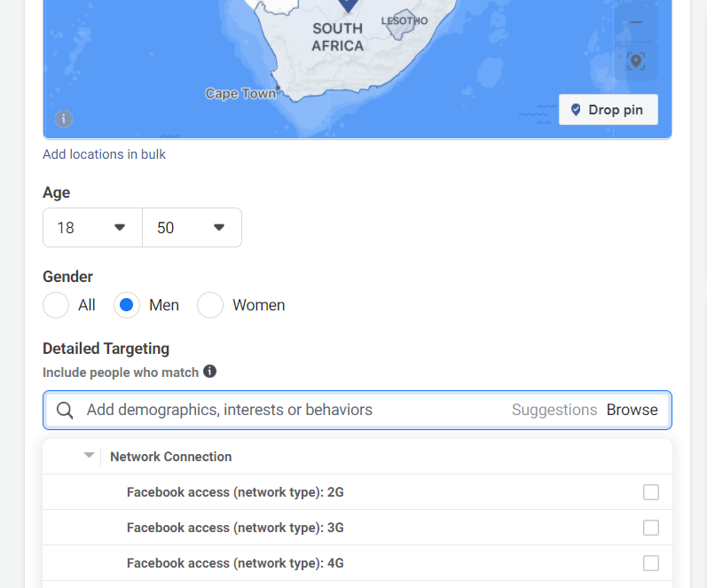Click the locate-me pin icon on the map
Image resolution: width=707 pixels, height=588 pixels.
[636, 61]
